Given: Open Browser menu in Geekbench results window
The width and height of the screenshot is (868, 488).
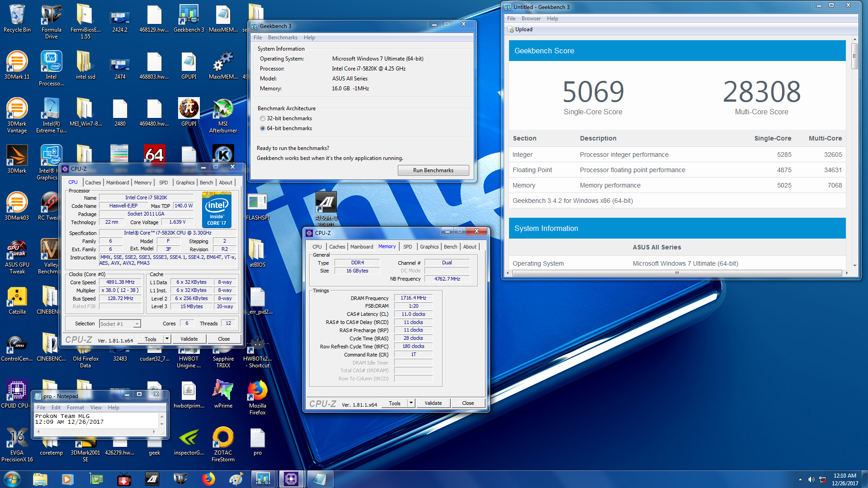Looking at the screenshot, I should (531, 19).
